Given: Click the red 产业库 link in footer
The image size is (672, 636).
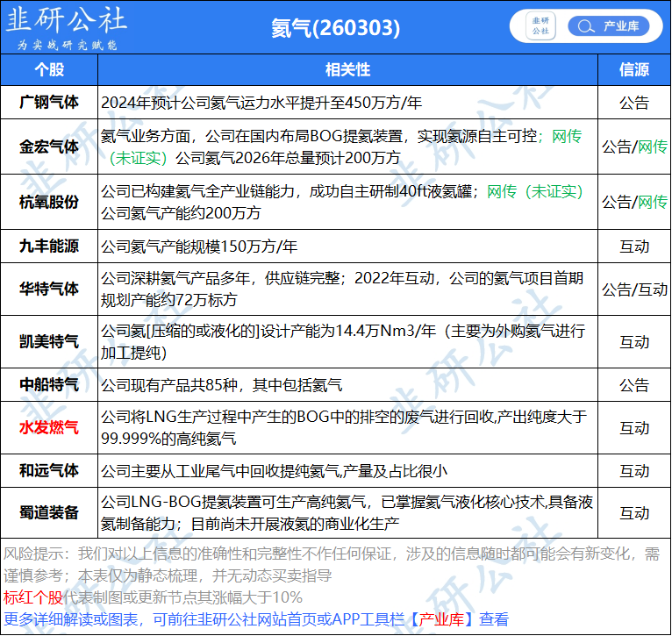Looking at the screenshot, I should [x=441, y=619].
